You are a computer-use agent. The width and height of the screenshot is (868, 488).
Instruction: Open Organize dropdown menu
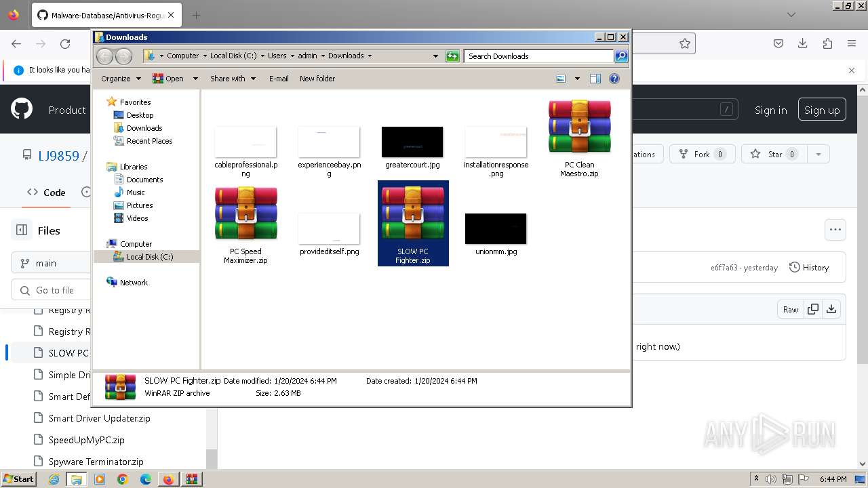click(x=121, y=79)
